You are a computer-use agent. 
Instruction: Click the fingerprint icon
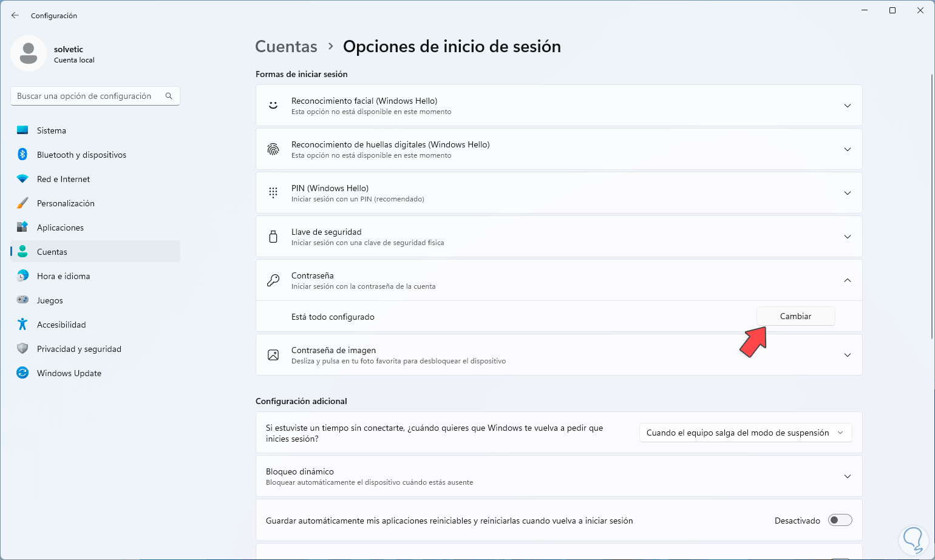pos(273,149)
